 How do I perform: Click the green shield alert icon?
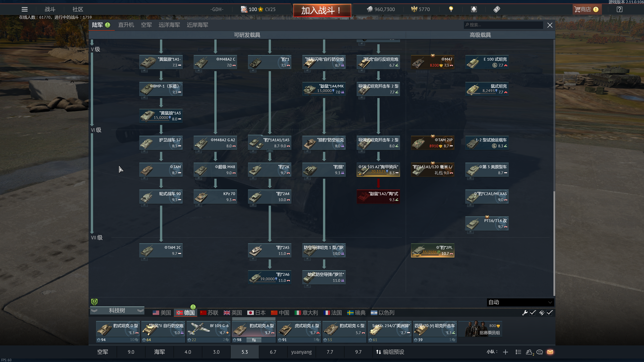click(x=94, y=302)
